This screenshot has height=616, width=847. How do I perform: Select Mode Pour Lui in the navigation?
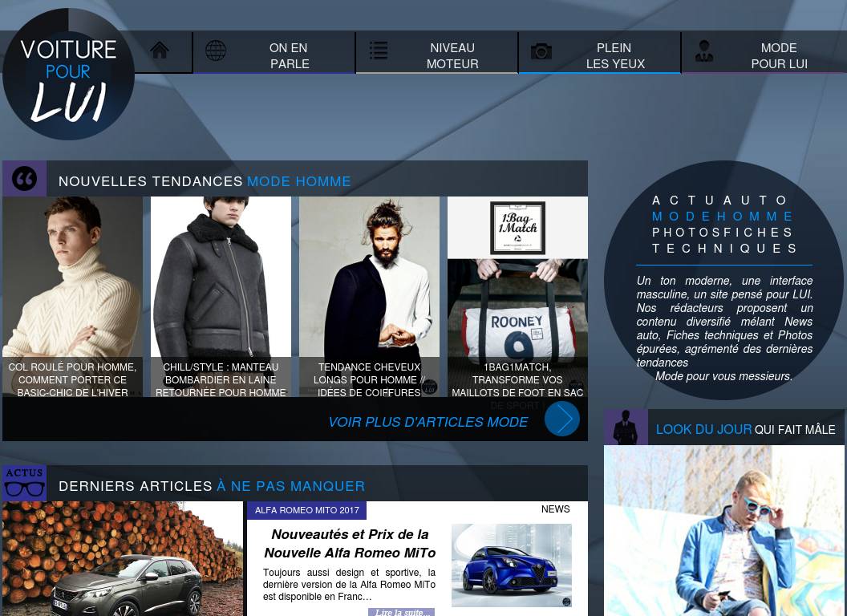[778, 55]
